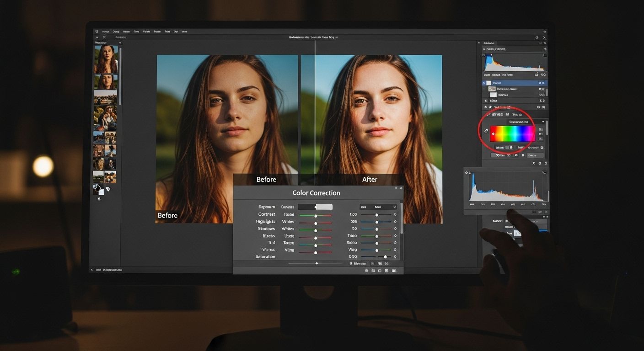Select the mask icon in the Color Correction footer
644x351 pixels.
coord(380,271)
